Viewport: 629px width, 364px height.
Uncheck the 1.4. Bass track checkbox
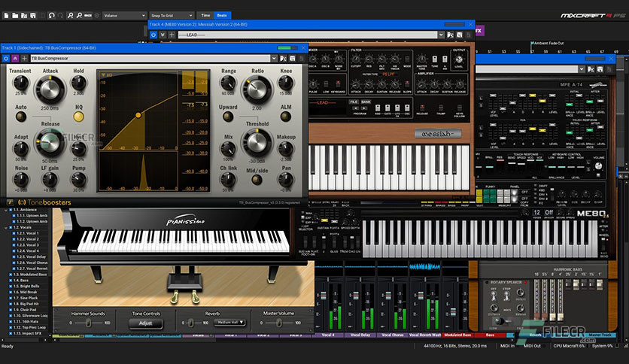11,281
